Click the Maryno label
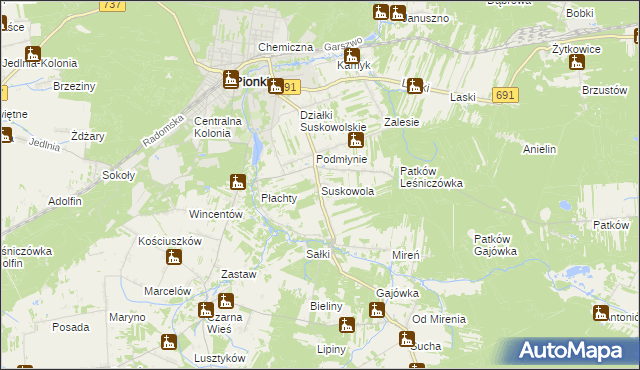This screenshot has width=640, height=370. 127,317
